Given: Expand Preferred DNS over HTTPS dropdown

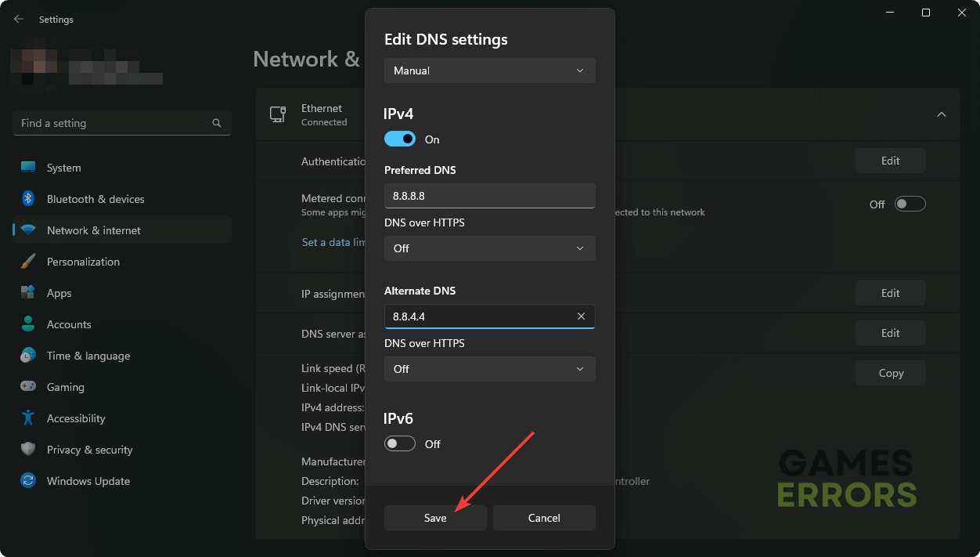Looking at the screenshot, I should pos(489,248).
